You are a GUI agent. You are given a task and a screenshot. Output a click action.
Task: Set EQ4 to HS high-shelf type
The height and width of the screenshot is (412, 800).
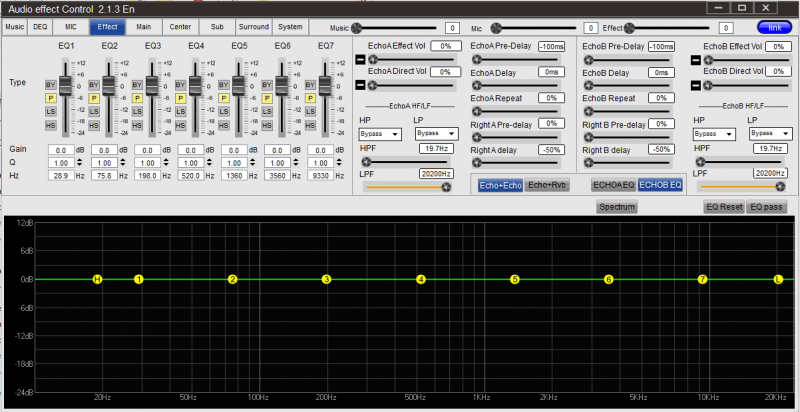(x=179, y=125)
